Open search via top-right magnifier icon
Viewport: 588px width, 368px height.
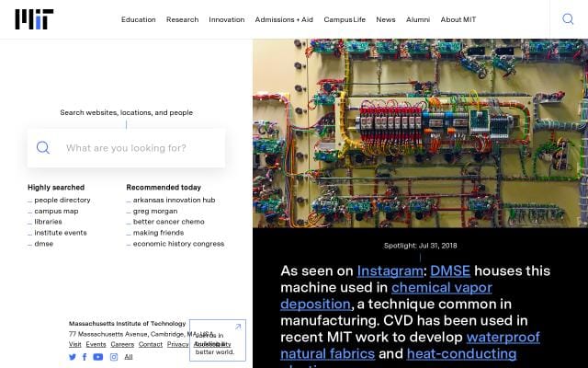568,19
